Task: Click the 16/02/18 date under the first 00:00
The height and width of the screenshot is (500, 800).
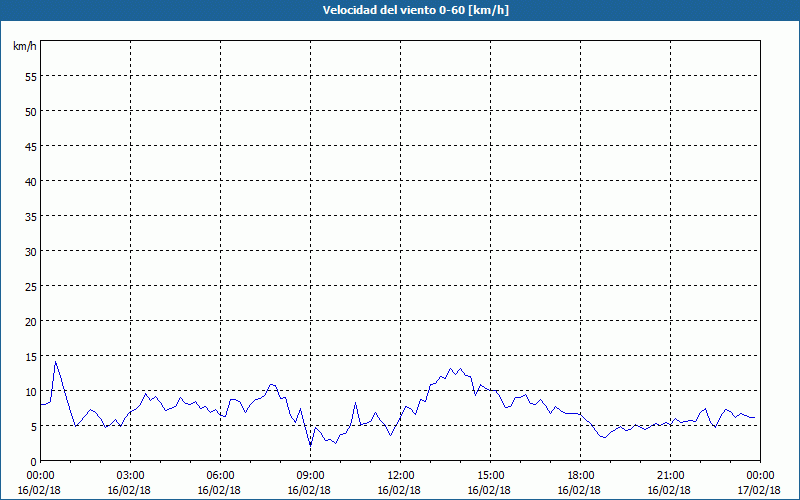Action: pyautogui.click(x=39, y=490)
